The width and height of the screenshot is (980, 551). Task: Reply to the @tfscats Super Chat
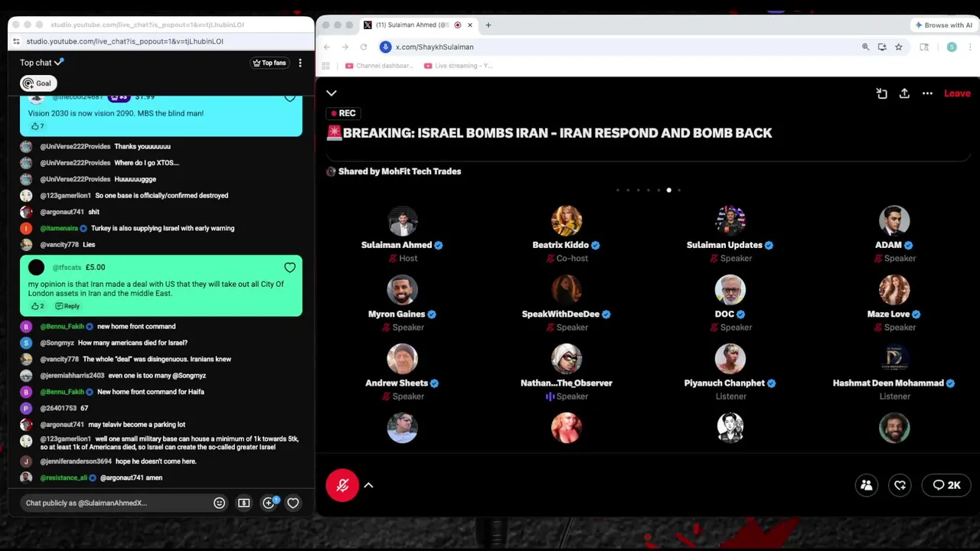coord(67,306)
